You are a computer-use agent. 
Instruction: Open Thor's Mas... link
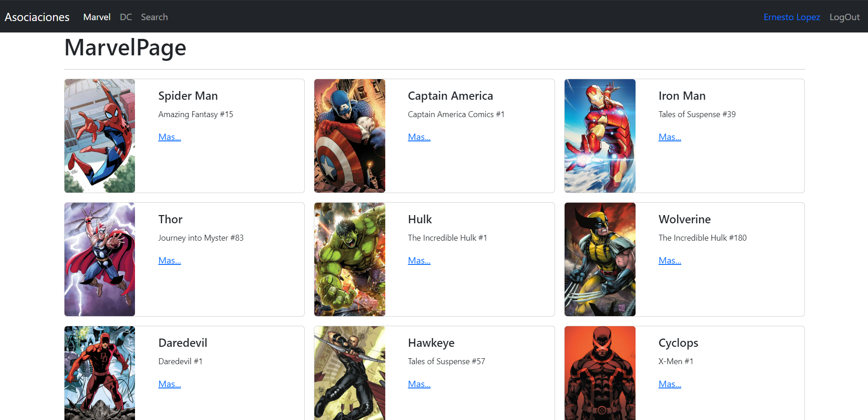click(x=170, y=260)
